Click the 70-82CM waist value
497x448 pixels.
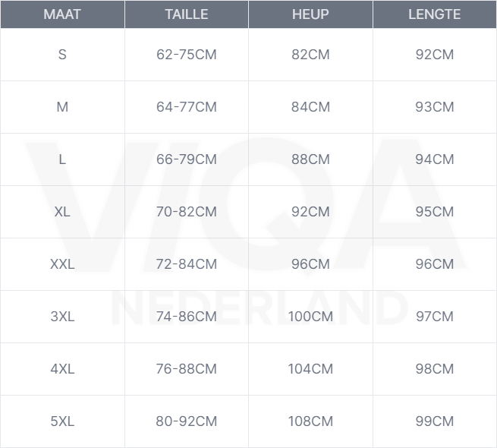pos(186,212)
